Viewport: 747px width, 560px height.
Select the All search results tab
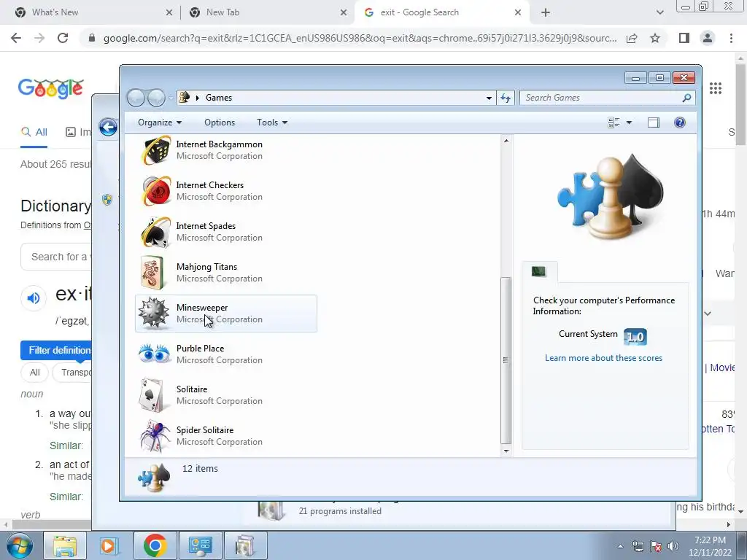[x=34, y=133]
